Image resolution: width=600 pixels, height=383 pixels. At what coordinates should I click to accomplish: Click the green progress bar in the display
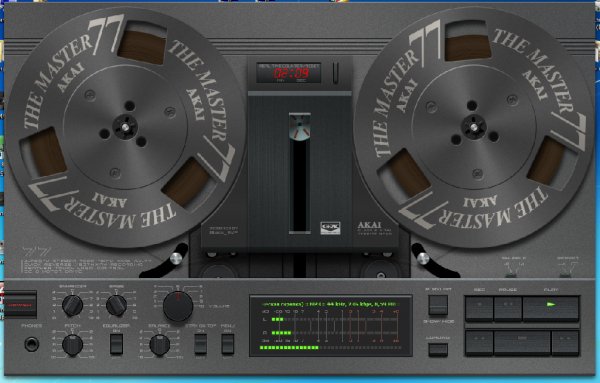(x=330, y=348)
